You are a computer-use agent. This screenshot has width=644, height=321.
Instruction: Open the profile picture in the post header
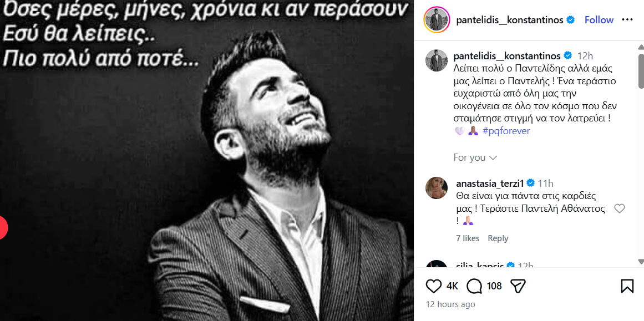click(x=437, y=20)
